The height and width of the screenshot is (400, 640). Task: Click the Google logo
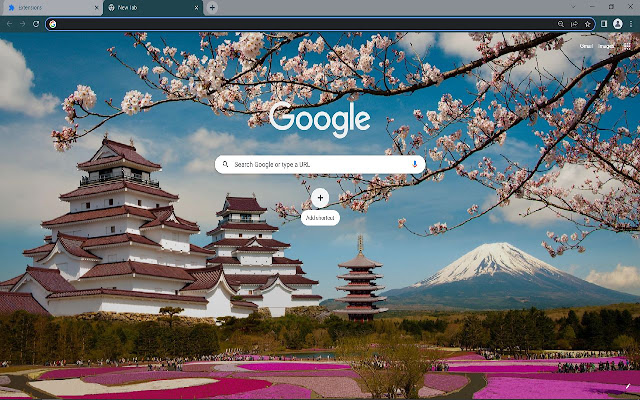(x=320, y=119)
